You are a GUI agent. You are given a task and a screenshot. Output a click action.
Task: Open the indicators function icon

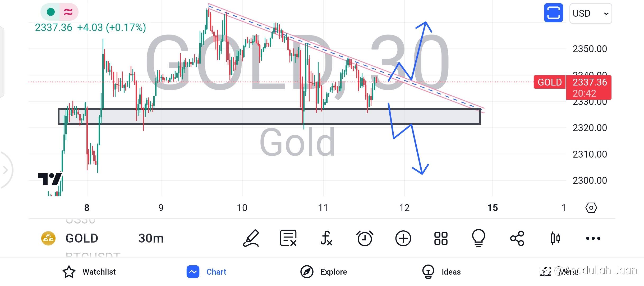[x=326, y=238]
